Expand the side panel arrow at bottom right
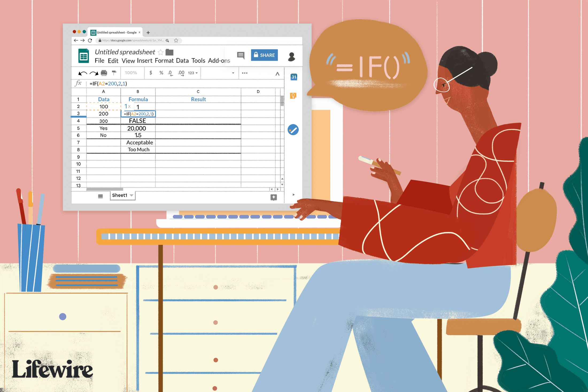Viewport: 588px width, 392px height. tap(293, 195)
